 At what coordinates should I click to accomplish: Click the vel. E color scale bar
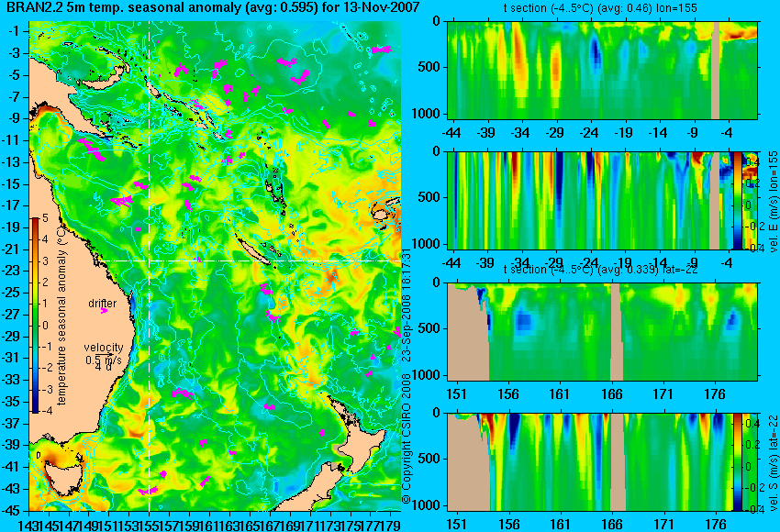tap(738, 200)
